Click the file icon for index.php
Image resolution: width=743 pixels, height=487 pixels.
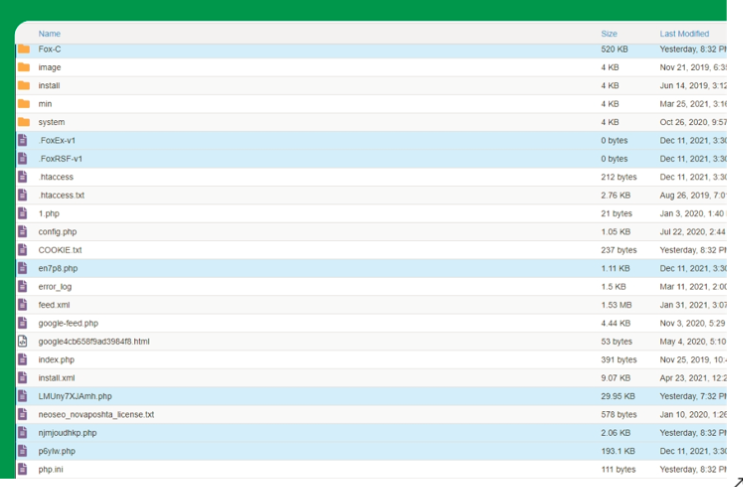point(22,360)
